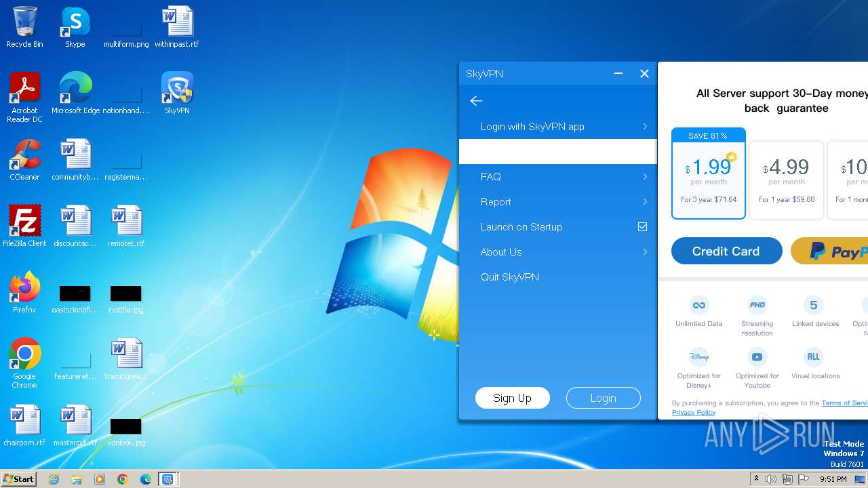Click the Login button
Viewport: 868px width, 488px height.
[x=603, y=398]
